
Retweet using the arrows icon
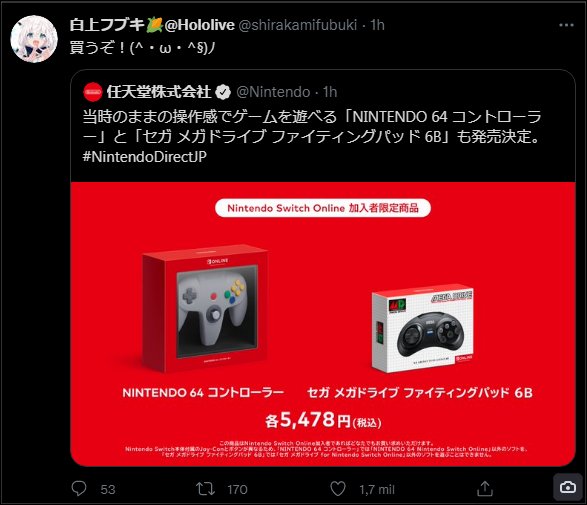tap(205, 489)
